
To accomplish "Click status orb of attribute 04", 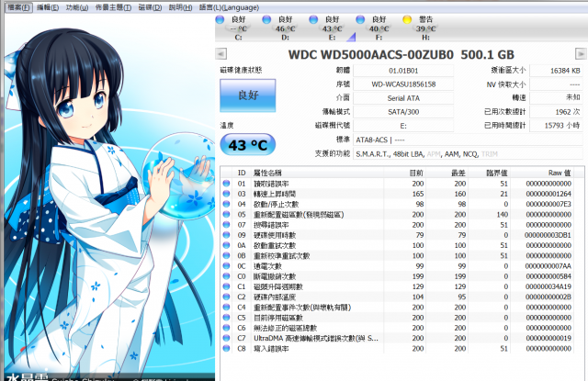I will tap(226, 204).
